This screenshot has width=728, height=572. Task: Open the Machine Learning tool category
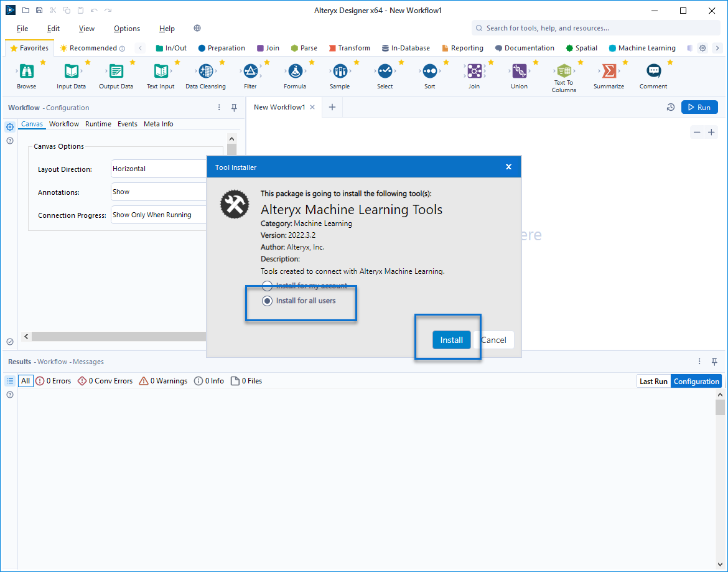[642, 48]
